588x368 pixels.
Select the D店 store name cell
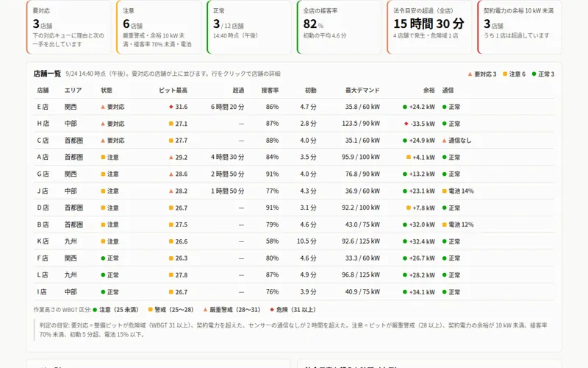(x=43, y=208)
